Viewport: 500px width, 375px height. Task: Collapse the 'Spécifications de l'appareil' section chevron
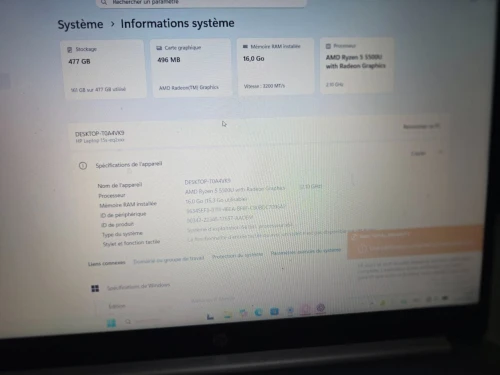(440, 152)
